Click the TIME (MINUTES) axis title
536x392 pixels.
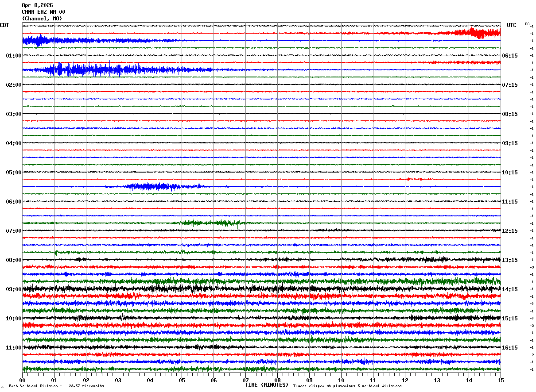(267, 385)
